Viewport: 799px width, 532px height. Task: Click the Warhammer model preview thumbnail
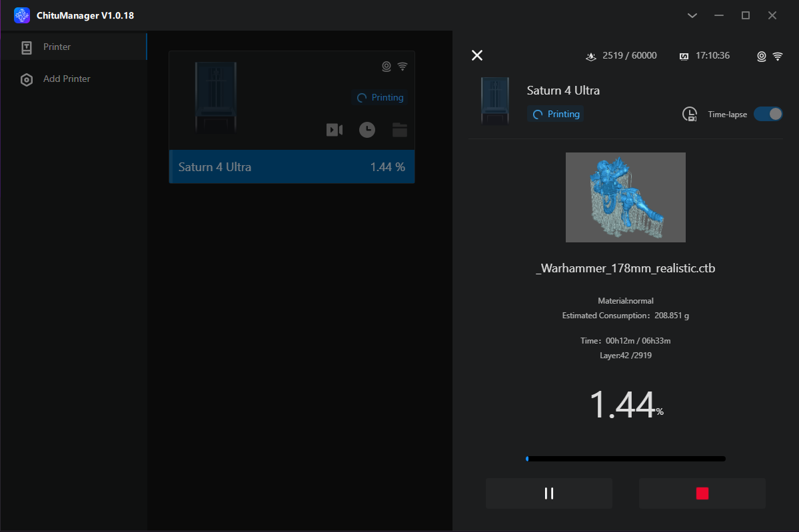pos(625,197)
